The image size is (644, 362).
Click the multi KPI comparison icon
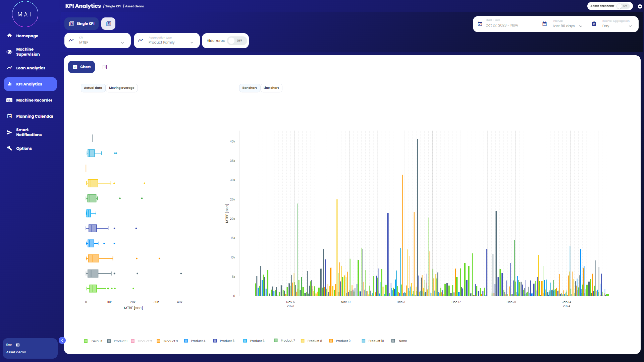pyautogui.click(x=108, y=24)
